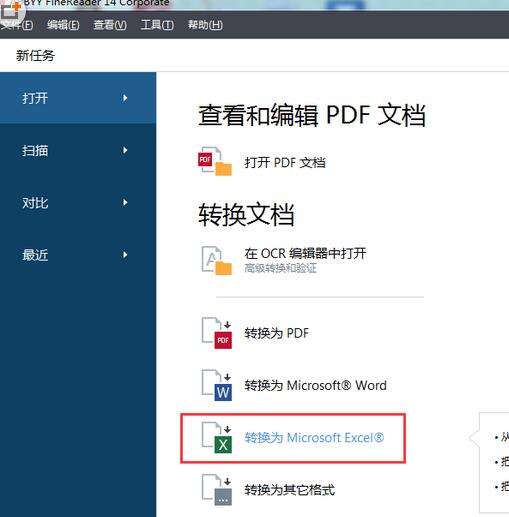Image resolution: width=509 pixels, height=517 pixels.
Task: Click the Convert to PDF icon
Action: click(x=217, y=333)
